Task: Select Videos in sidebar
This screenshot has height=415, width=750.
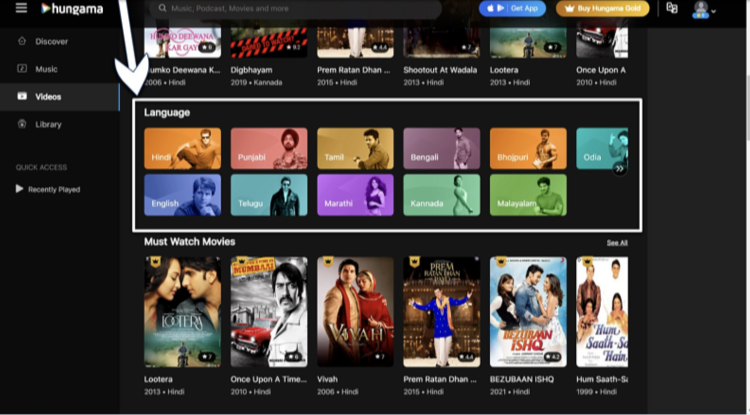Action: [x=60, y=97]
